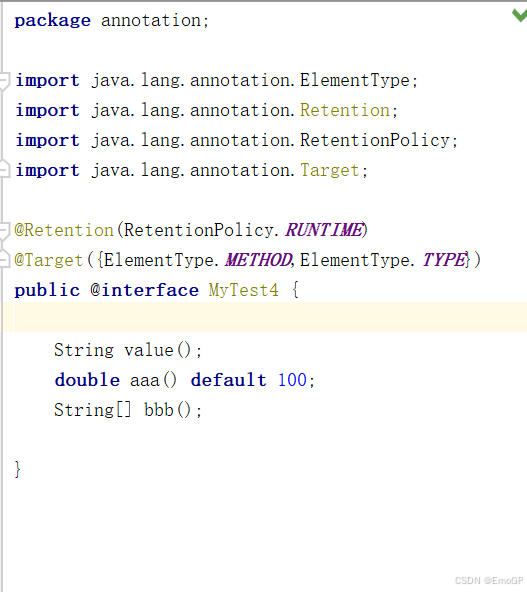
Task: Click the opening brace after MyTest4
Action: 295,290
